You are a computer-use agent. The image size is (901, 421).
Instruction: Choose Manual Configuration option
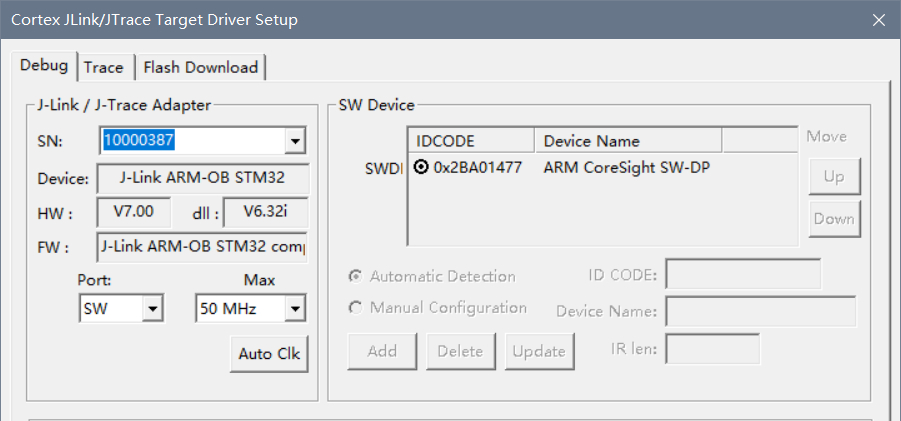(x=355, y=308)
